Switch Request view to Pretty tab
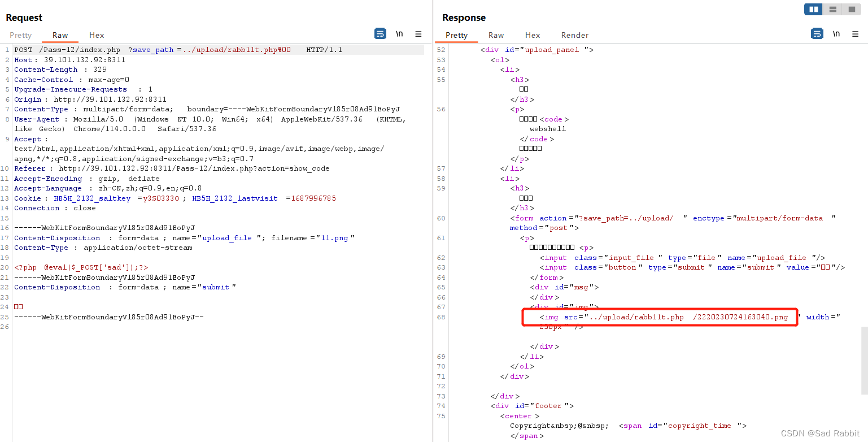868x442 pixels. pyautogui.click(x=20, y=35)
